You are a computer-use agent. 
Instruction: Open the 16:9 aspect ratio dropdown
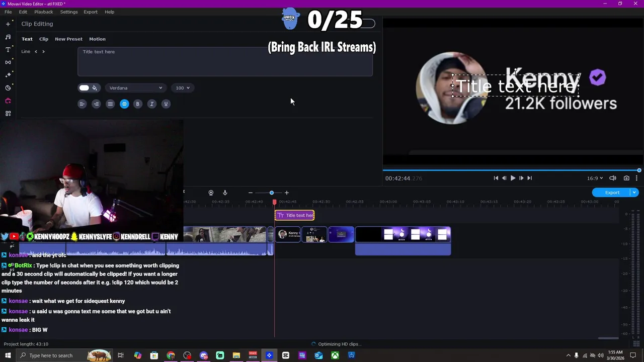click(x=595, y=178)
